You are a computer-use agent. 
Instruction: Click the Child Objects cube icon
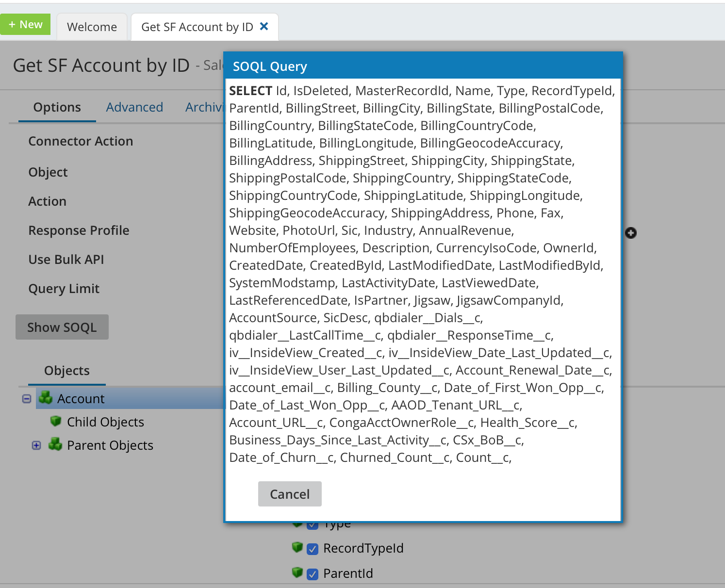56,421
